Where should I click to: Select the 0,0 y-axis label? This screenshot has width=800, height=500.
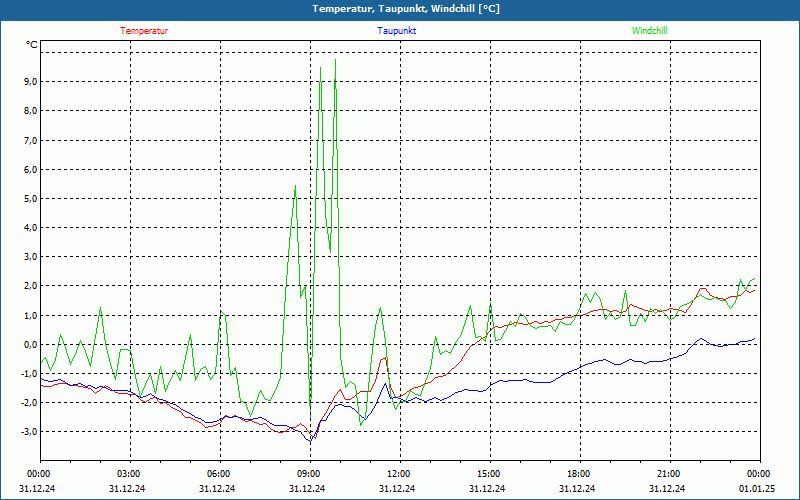[29, 345]
